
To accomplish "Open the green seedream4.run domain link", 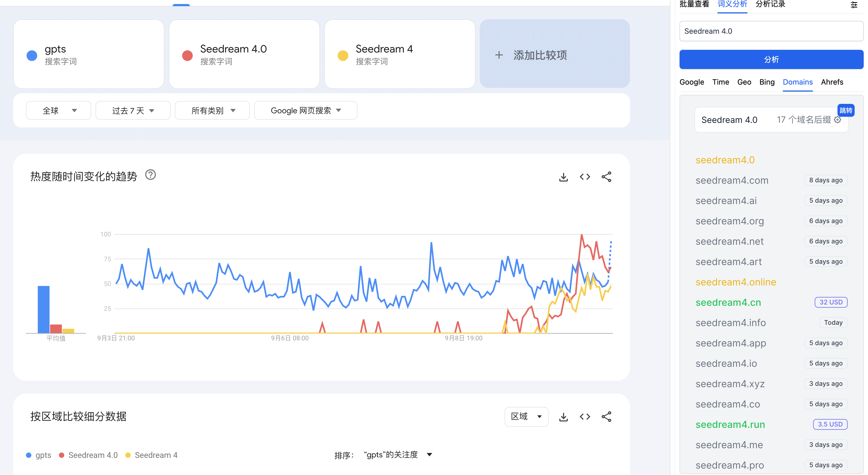I will pyautogui.click(x=730, y=424).
